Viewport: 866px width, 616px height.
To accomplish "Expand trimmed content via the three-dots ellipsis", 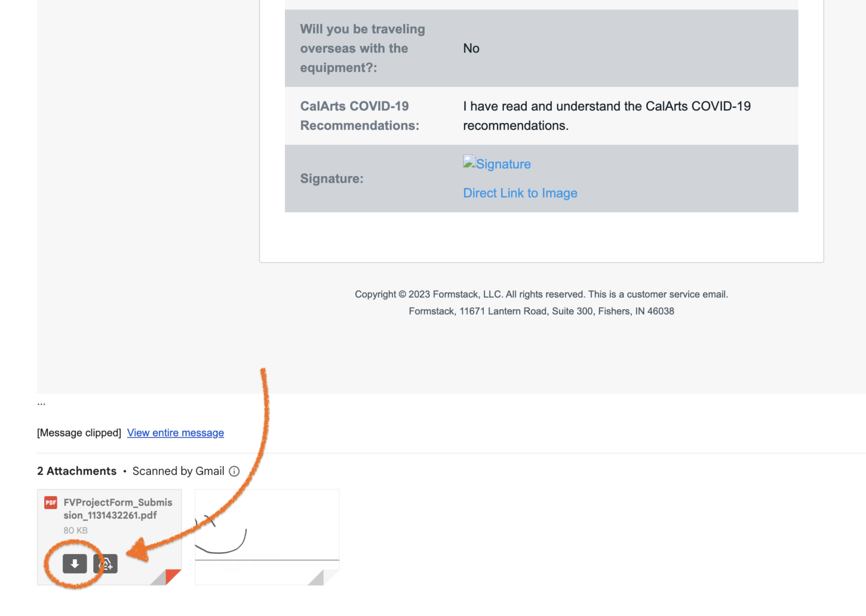I will click(41, 403).
